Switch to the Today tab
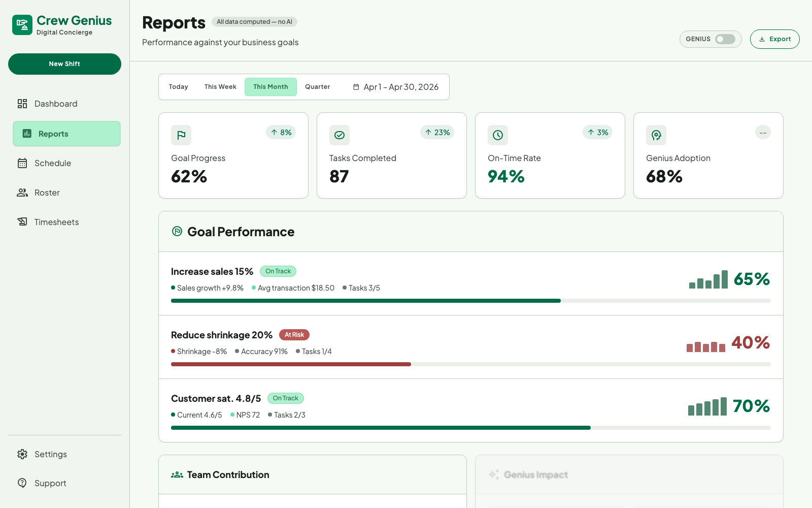 point(179,87)
